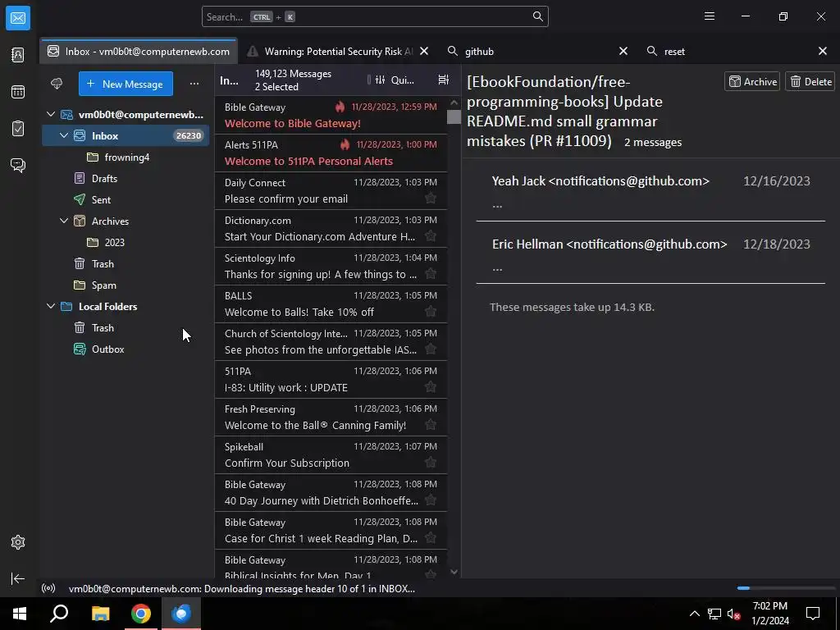840x630 pixels.
Task: Open Windows taskbar search
Action: [x=59, y=614]
